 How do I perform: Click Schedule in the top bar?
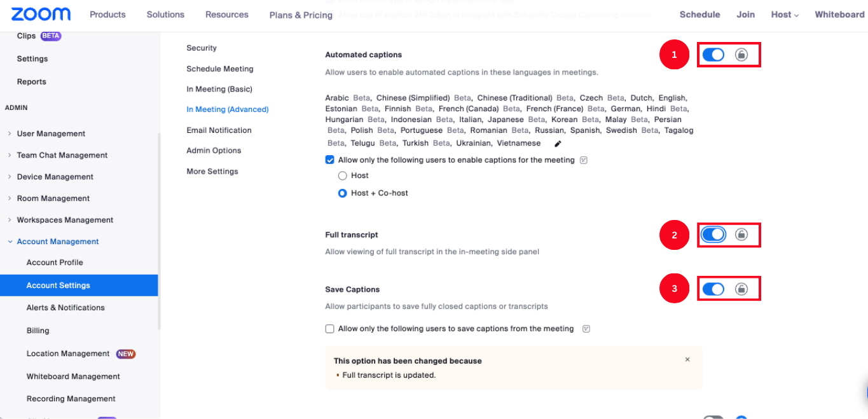point(699,14)
